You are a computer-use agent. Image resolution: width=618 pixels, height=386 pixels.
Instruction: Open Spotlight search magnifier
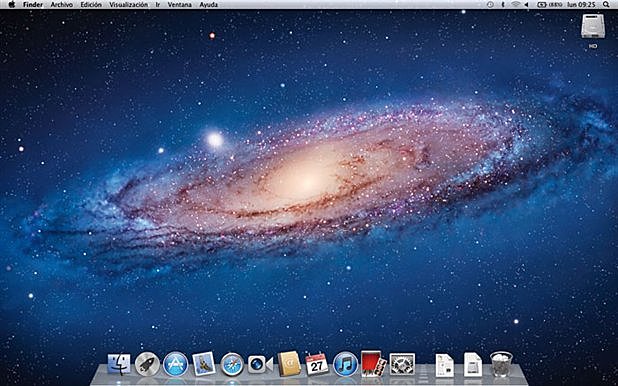point(606,5)
